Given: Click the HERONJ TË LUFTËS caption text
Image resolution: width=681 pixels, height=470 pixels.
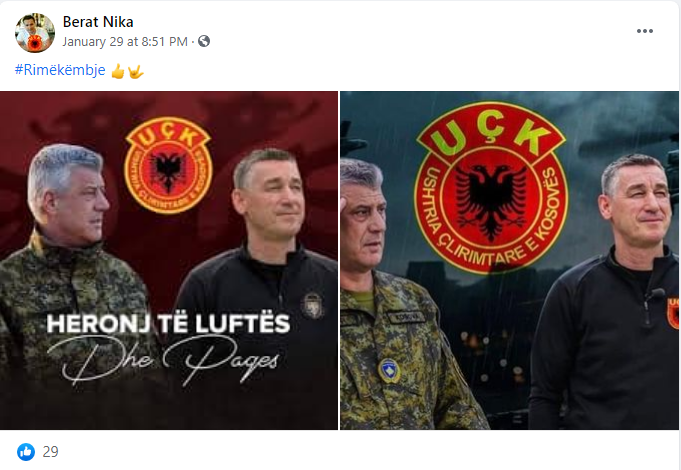Looking at the screenshot, I should tap(169, 324).
